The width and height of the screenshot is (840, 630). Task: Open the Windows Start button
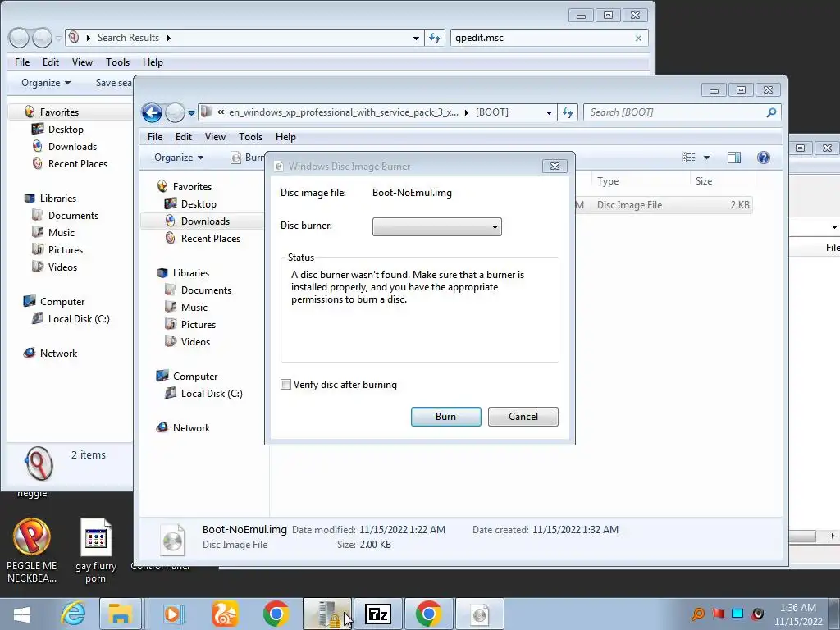coord(21,614)
